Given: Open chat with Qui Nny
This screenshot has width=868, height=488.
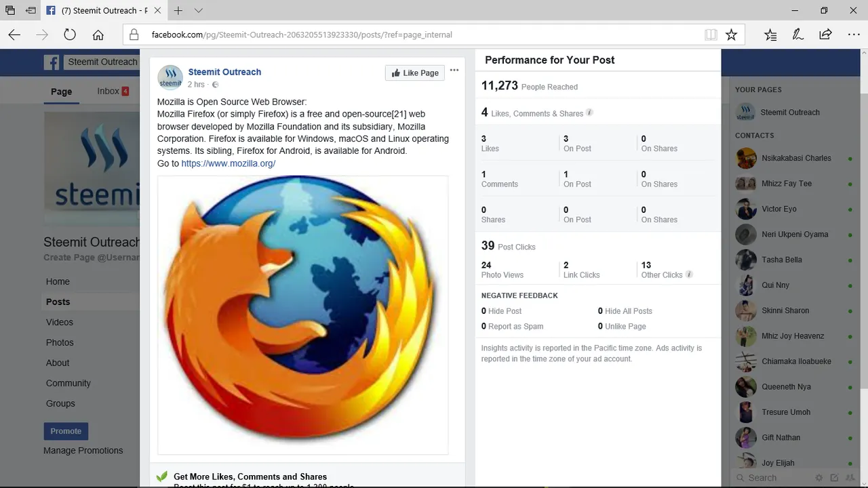Looking at the screenshot, I should pos(795,285).
